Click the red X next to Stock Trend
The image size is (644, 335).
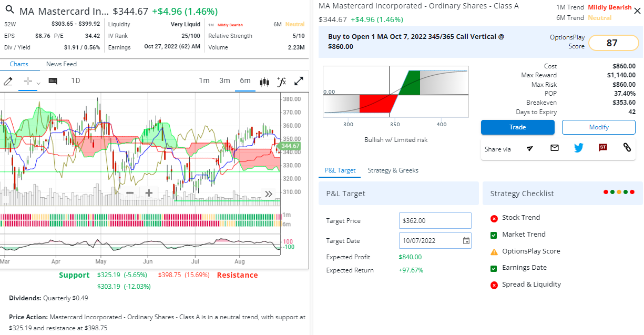(x=494, y=218)
